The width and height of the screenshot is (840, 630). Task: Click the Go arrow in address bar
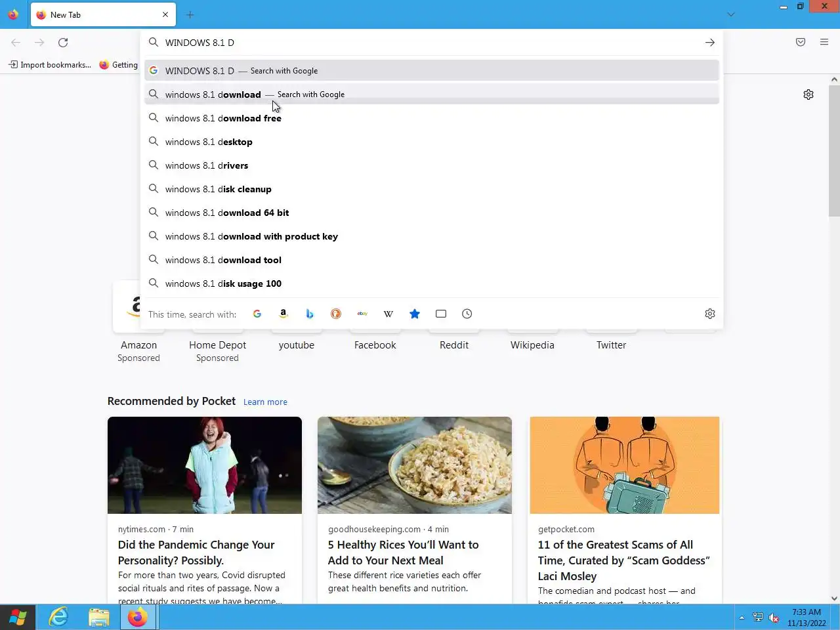pos(710,43)
